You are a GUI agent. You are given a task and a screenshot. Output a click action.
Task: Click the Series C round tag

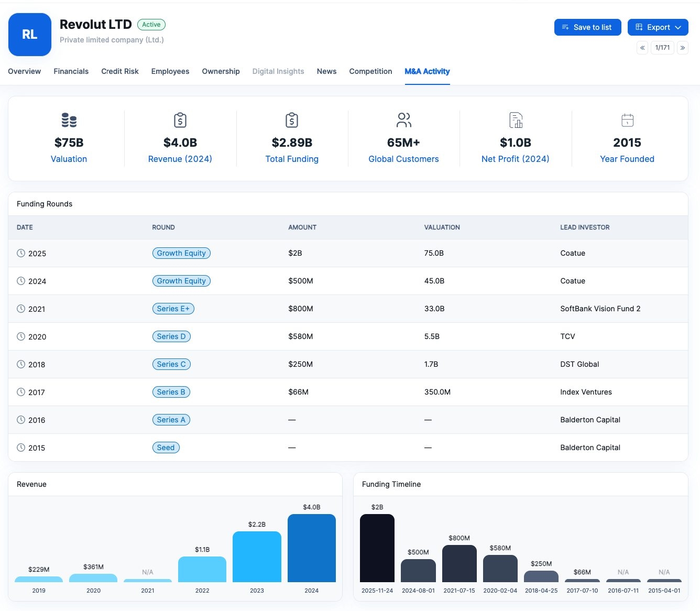pyautogui.click(x=171, y=364)
